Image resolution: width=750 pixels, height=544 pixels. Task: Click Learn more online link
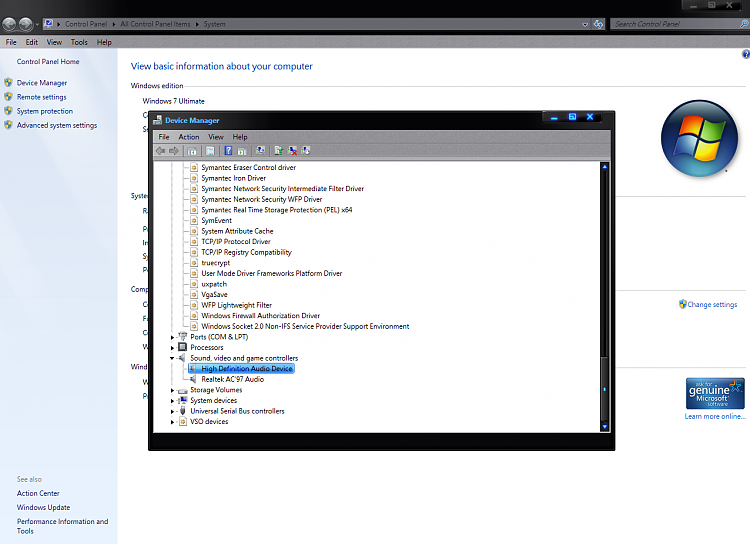click(715, 416)
